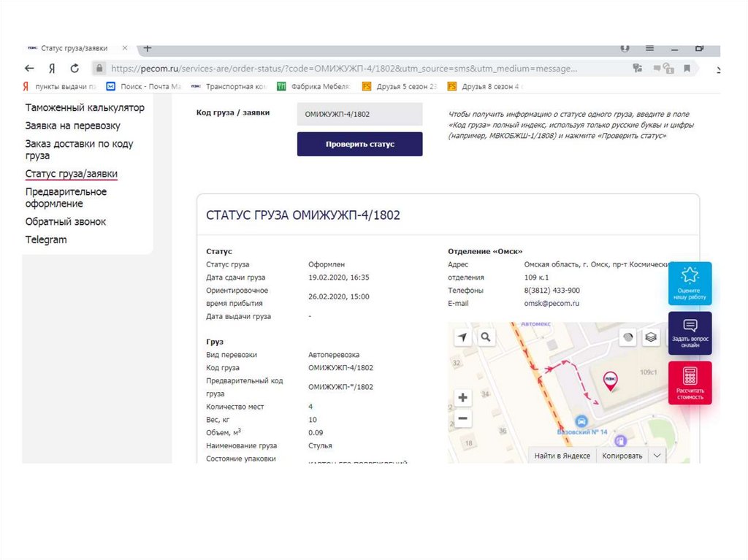Click the map geolocation arrow icon
Screen dimensions: 748x560
pos(462,337)
